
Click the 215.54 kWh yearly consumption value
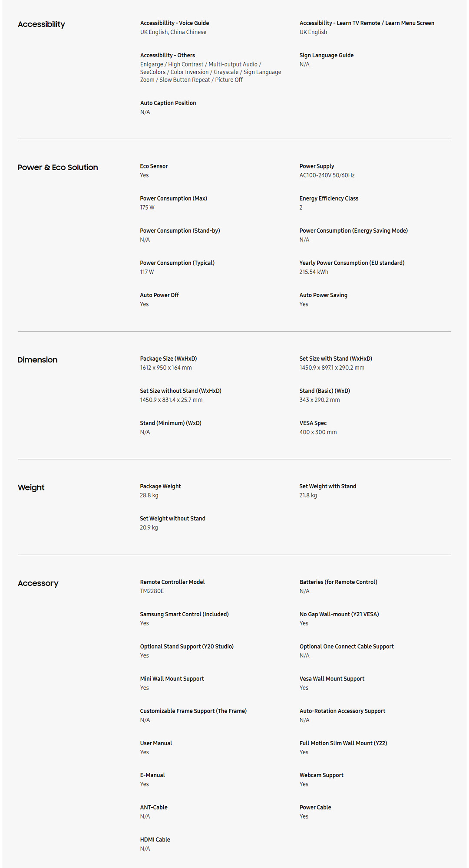(314, 272)
